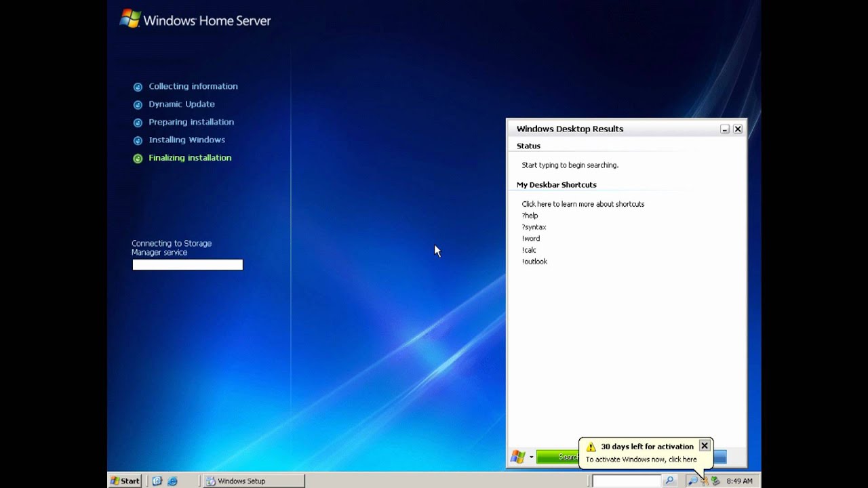The width and height of the screenshot is (868, 488).
Task: Select the !calc shortcut
Action: pyautogui.click(x=529, y=250)
